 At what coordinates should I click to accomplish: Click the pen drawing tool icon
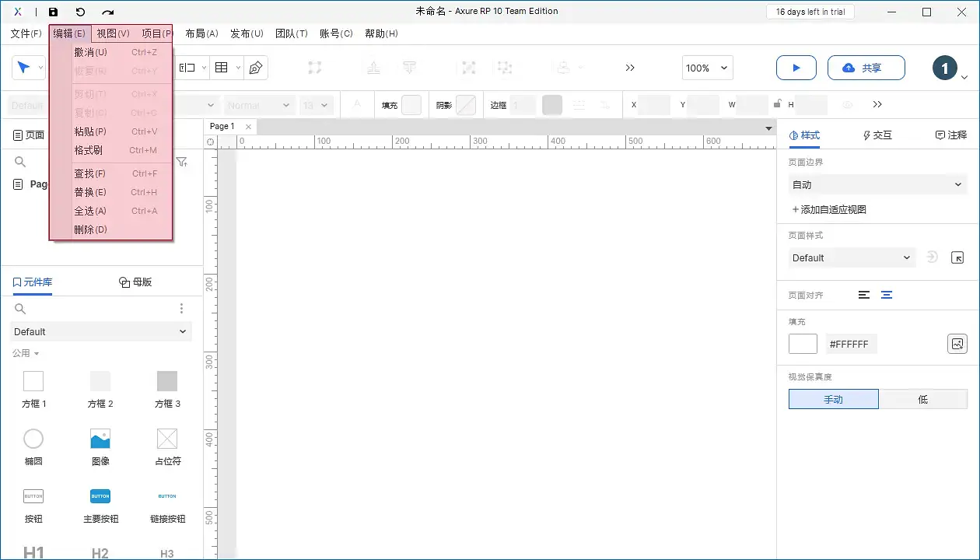tap(254, 68)
